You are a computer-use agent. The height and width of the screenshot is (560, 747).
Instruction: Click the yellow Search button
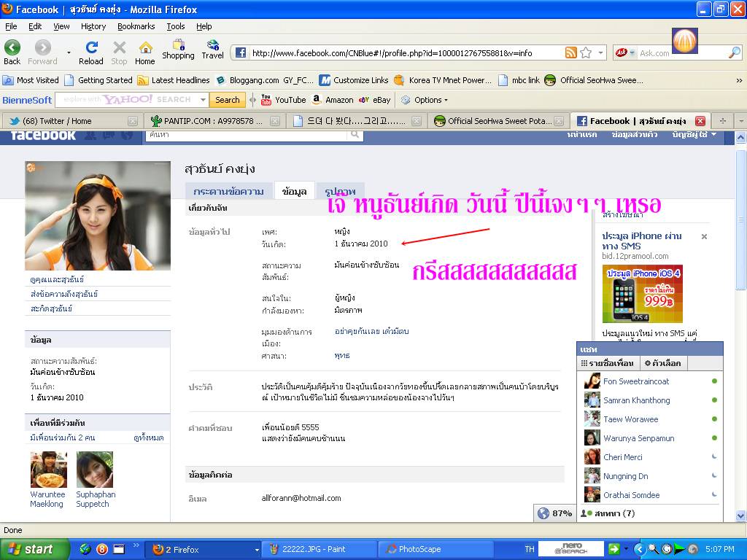point(228,99)
